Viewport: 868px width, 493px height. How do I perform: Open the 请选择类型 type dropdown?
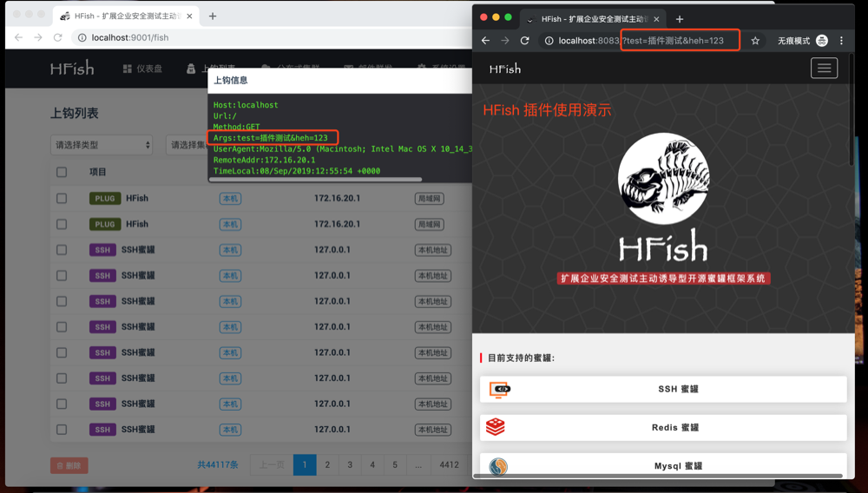point(102,145)
